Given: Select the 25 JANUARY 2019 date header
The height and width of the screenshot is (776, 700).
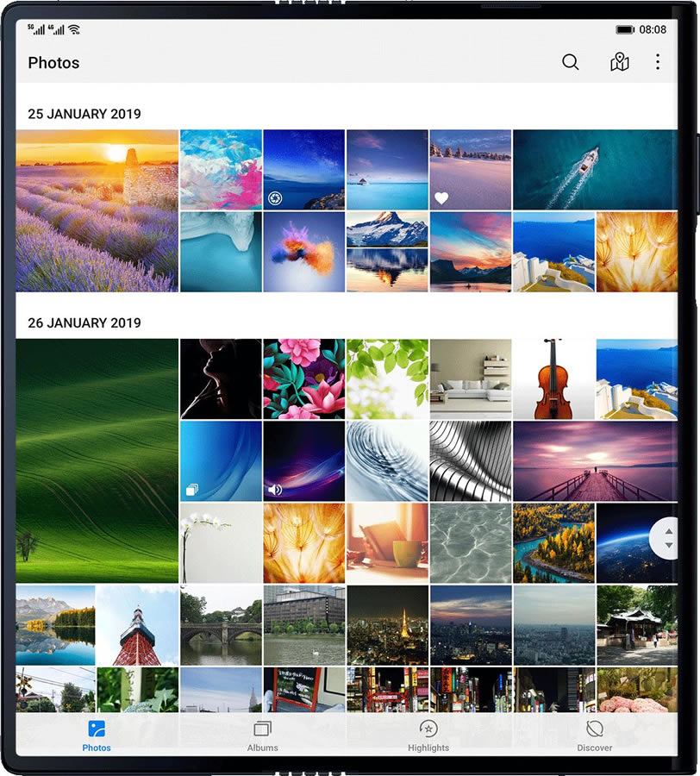Looking at the screenshot, I should (x=84, y=114).
